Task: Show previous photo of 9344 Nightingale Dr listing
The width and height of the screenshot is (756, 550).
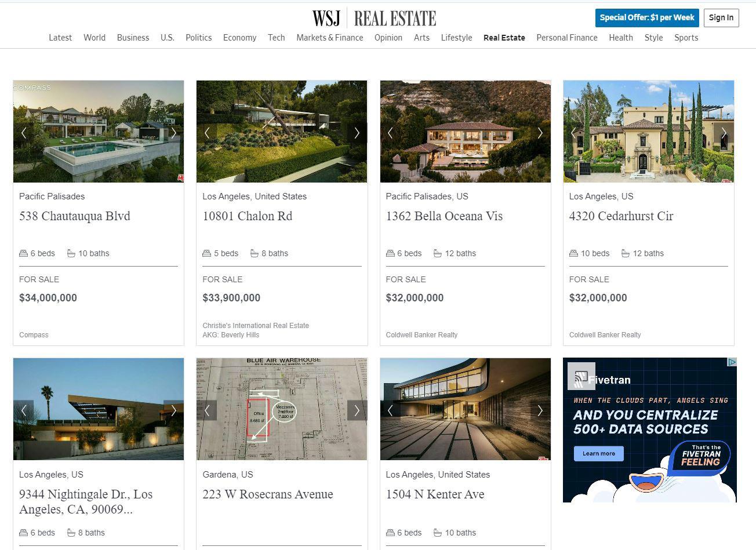Action: (24, 410)
